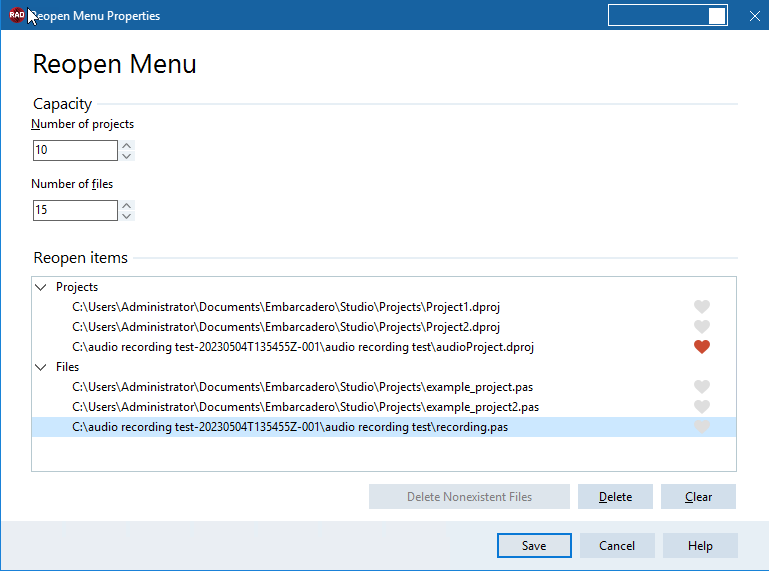Delete the selected reopen item
The image size is (769, 571).
coord(615,496)
